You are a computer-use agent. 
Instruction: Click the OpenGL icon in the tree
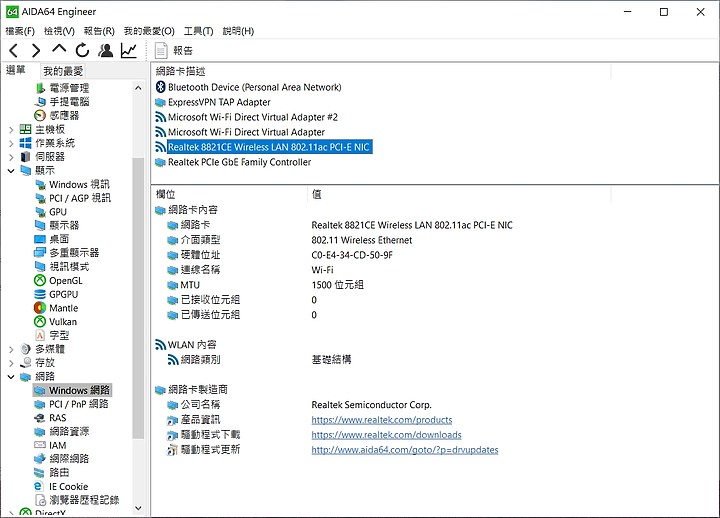[40, 280]
